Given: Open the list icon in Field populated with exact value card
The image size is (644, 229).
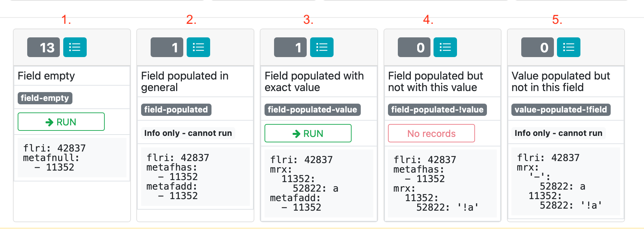Looking at the screenshot, I should (322, 47).
